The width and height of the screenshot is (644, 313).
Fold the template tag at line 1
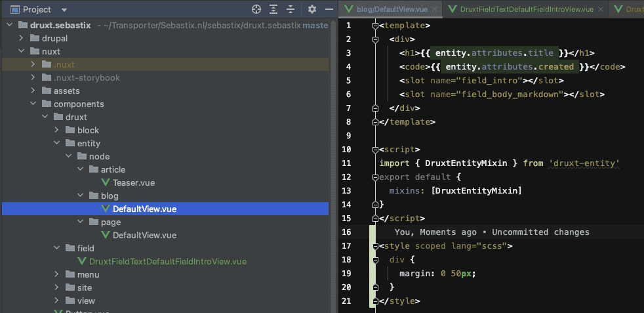tap(374, 26)
